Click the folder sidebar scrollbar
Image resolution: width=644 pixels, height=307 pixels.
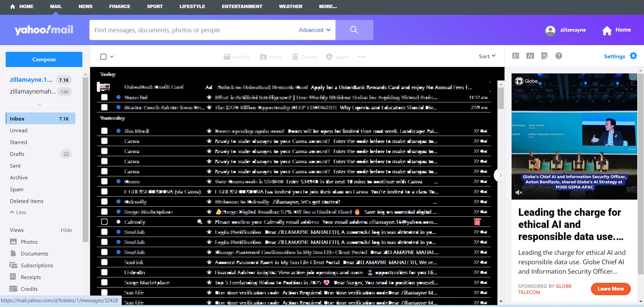85,160
